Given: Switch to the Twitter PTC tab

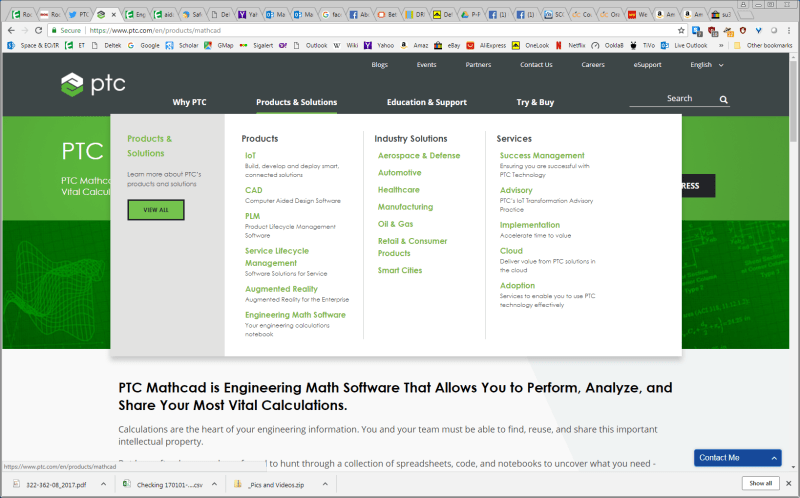Looking at the screenshot, I should (78, 14).
